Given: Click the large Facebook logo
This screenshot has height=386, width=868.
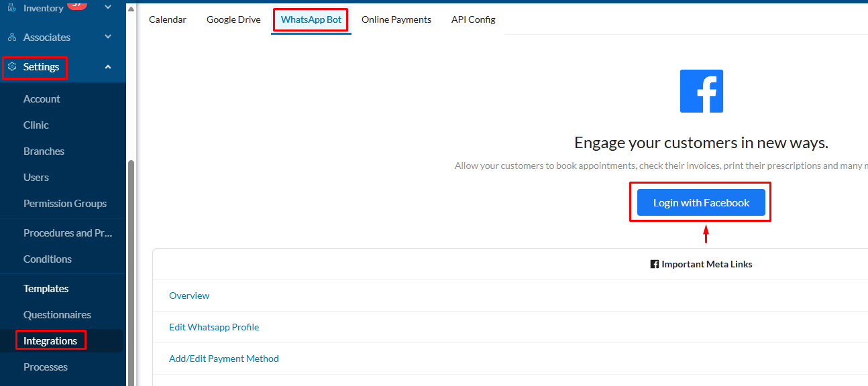Looking at the screenshot, I should [x=702, y=91].
